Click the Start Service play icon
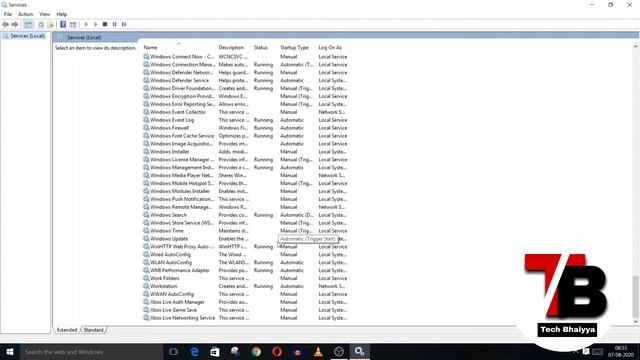The width and height of the screenshot is (640, 360). pos(86,24)
